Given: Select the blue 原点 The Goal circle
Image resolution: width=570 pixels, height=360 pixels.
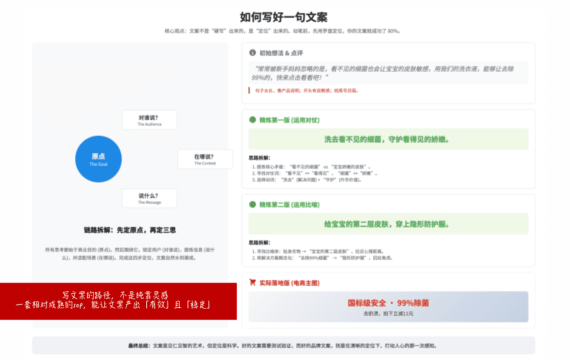Looking at the screenshot, I should [98, 159].
